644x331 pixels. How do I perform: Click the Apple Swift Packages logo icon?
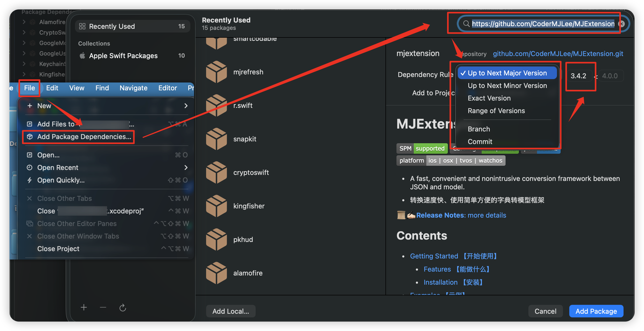tap(83, 56)
